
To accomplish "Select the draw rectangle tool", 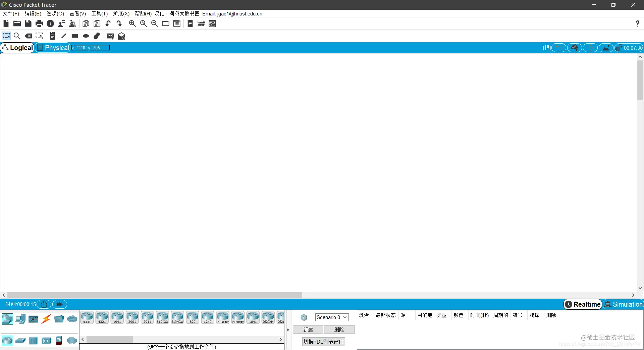I will [x=75, y=36].
